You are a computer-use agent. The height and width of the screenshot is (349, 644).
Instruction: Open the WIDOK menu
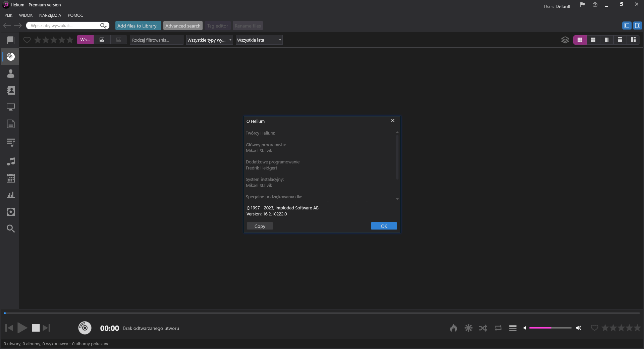tap(26, 15)
